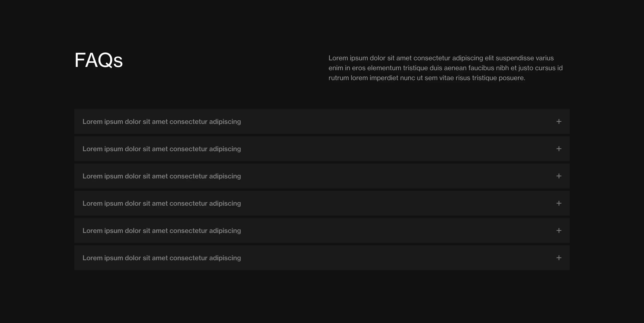Click the plus icon on the second FAQ row

pos(559,149)
